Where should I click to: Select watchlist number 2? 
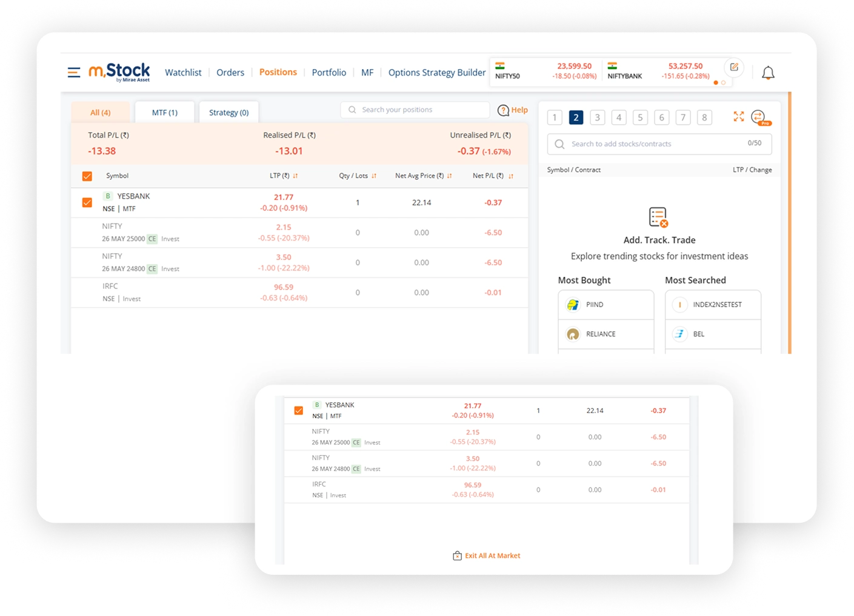(x=576, y=118)
